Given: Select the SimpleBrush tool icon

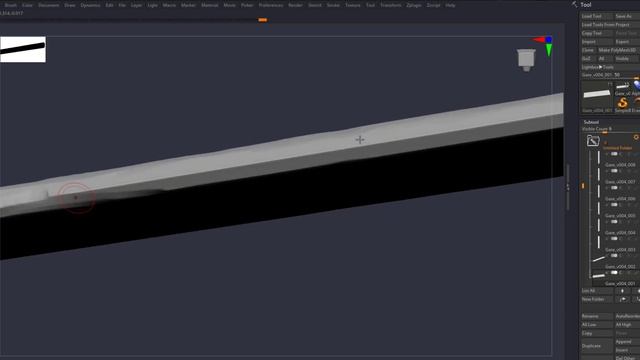Looking at the screenshot, I should 622,102.
